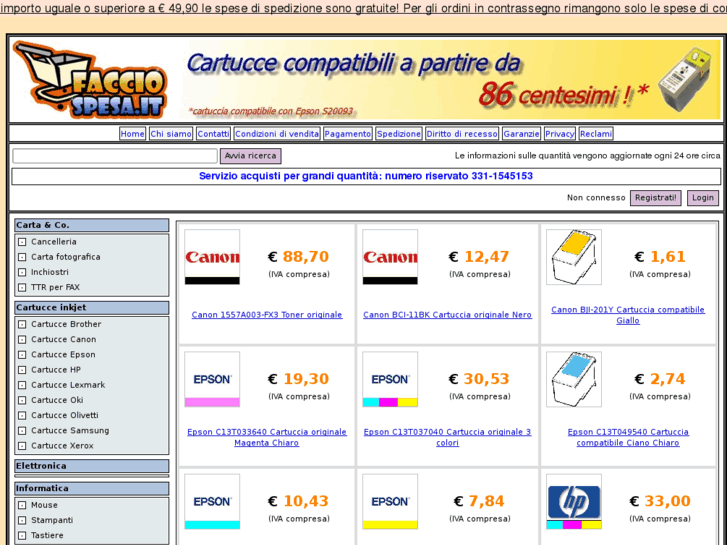Click the Avvia ricerca button
The image size is (727, 545).
pos(250,156)
